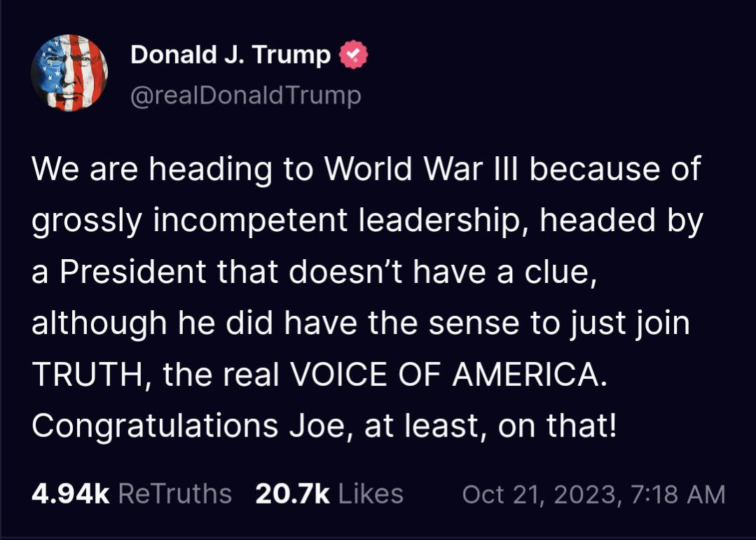Click the phrase "VOICE OF AMERICA"
The height and width of the screenshot is (540, 756).
coord(446,375)
